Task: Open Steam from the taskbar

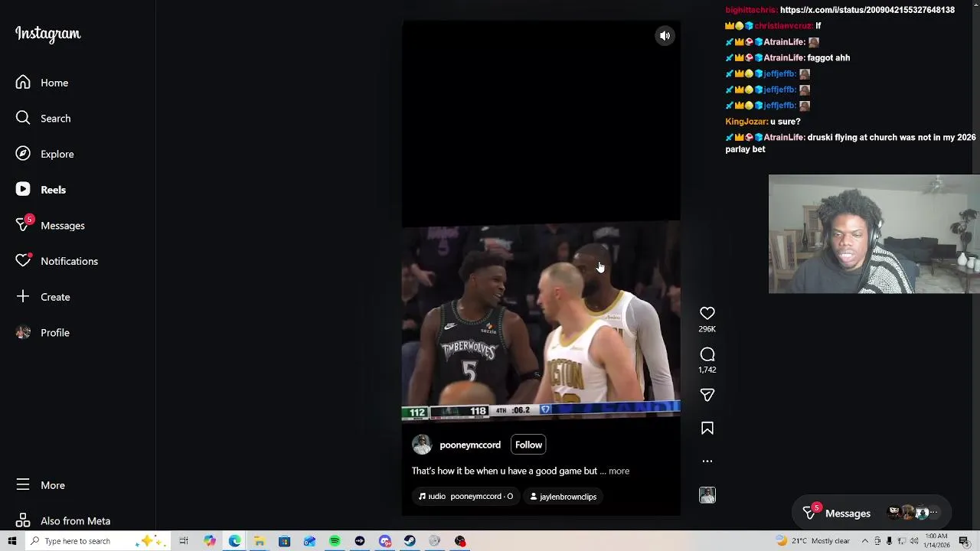Action: (x=410, y=541)
